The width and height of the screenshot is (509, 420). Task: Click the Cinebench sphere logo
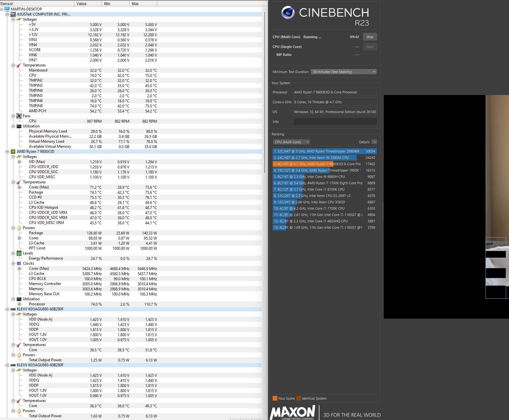pos(288,12)
